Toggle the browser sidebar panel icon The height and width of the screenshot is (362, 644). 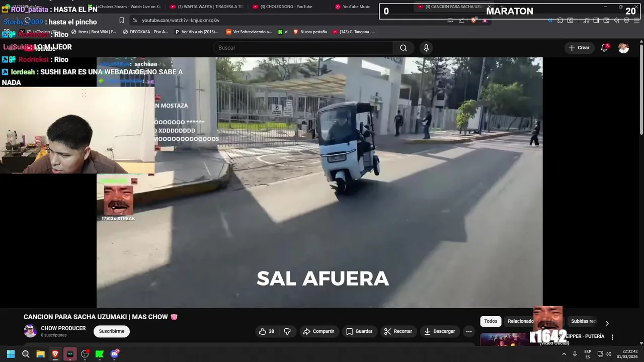coord(596,20)
